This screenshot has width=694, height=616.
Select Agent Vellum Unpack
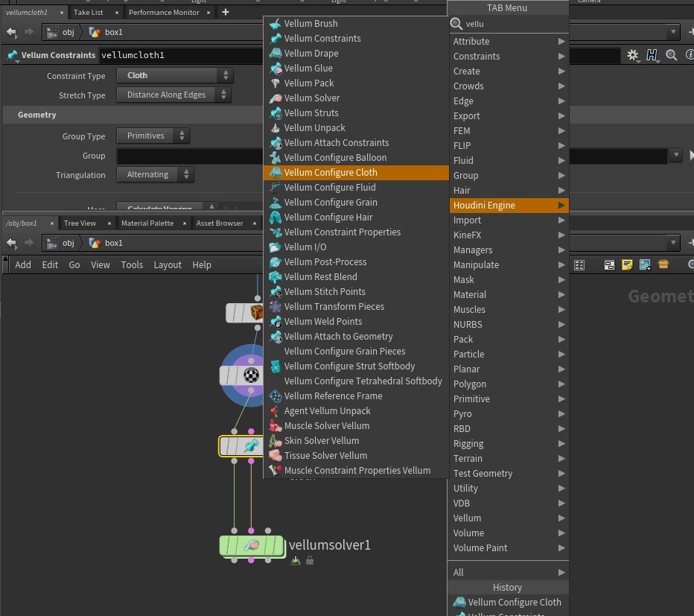pos(356,411)
